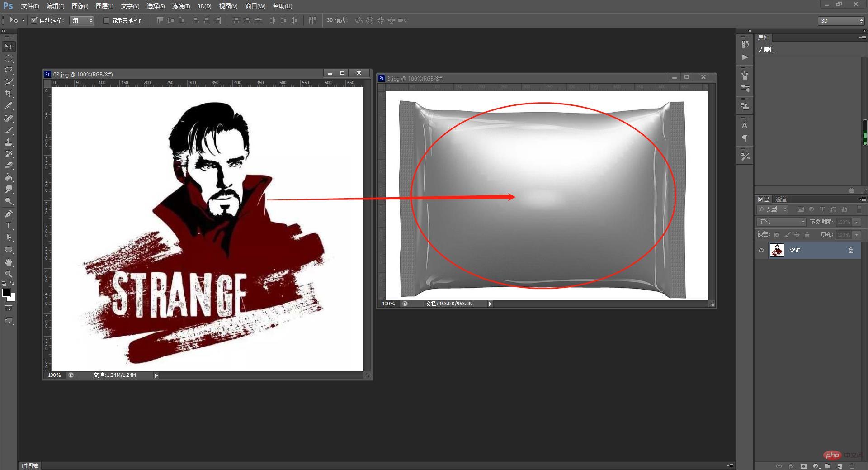868x470 pixels.
Task: Click the new group folder icon
Action: point(827,466)
